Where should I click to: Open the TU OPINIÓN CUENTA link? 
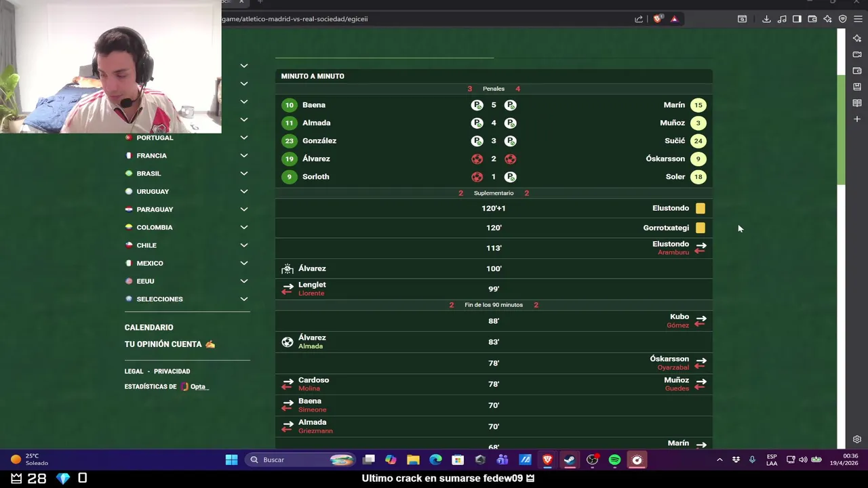click(x=170, y=344)
